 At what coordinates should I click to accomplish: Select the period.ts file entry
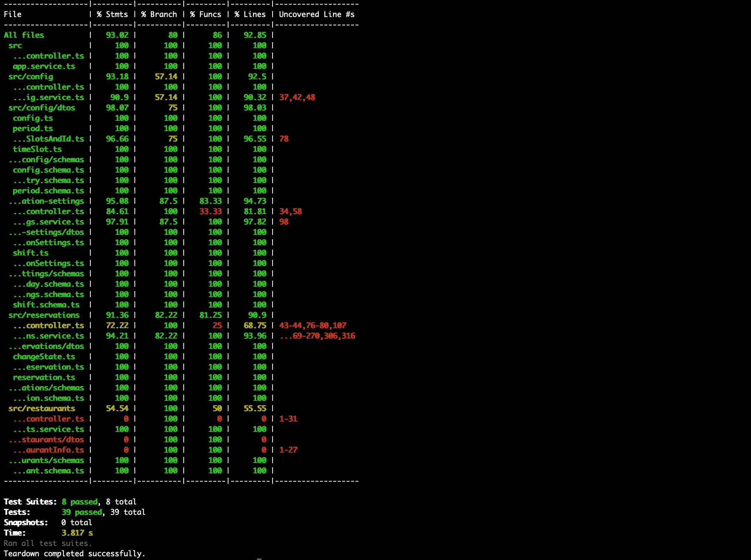point(33,129)
